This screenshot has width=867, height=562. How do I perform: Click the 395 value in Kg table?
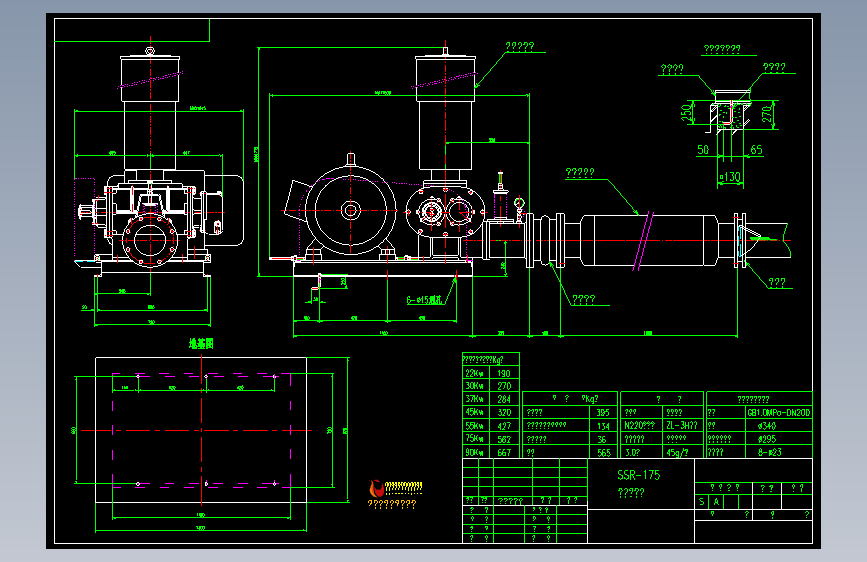(x=603, y=413)
